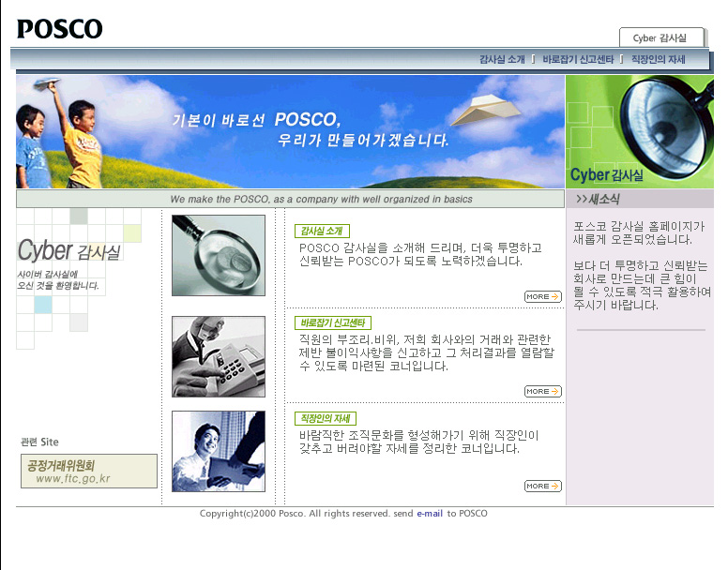The image size is (728, 570).
Task: Click slogan 'We make the POSCO' bar
Action: pyautogui.click(x=290, y=199)
